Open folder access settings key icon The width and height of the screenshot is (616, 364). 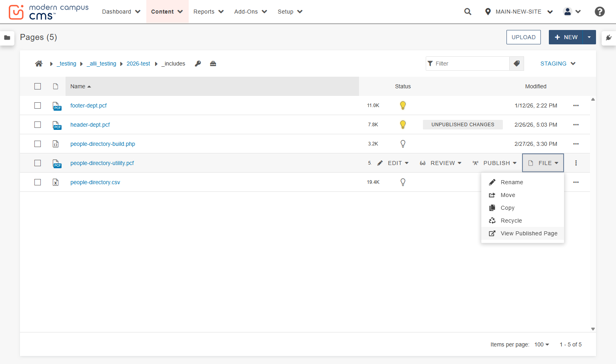[198, 64]
